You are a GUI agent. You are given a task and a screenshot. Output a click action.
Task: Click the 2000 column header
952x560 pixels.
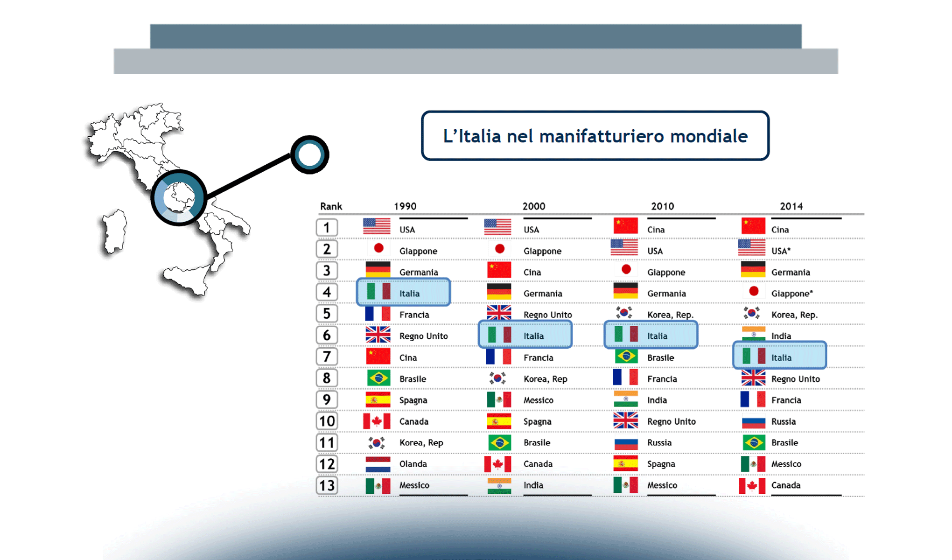coord(534,206)
